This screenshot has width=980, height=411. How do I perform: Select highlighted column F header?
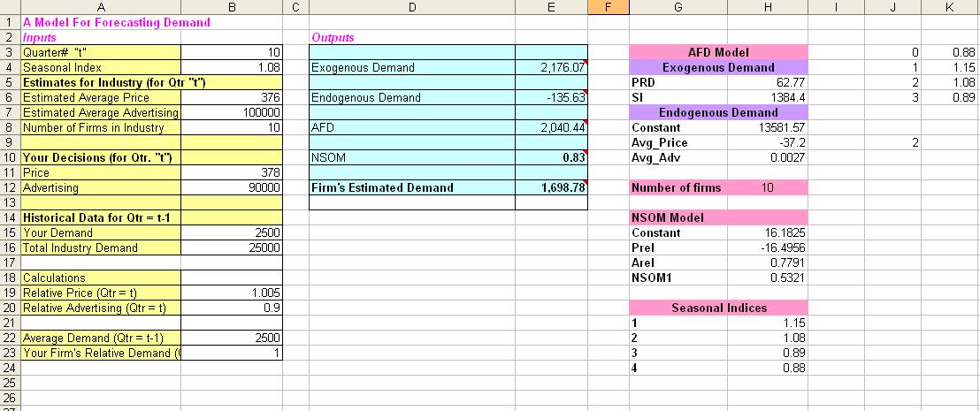tap(609, 7)
